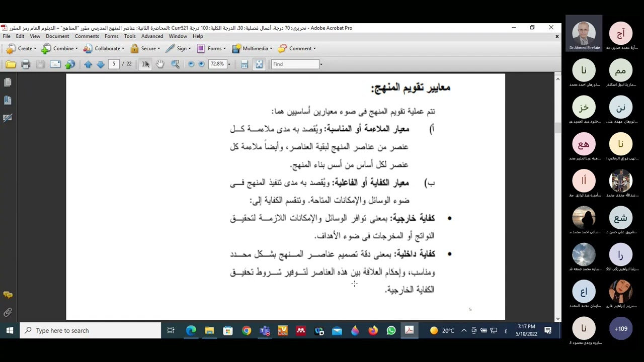Attach PDF to email via envelope icon

[55, 64]
